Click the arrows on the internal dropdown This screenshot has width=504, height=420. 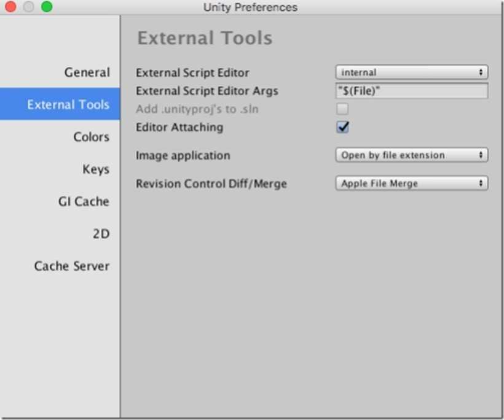(481, 72)
